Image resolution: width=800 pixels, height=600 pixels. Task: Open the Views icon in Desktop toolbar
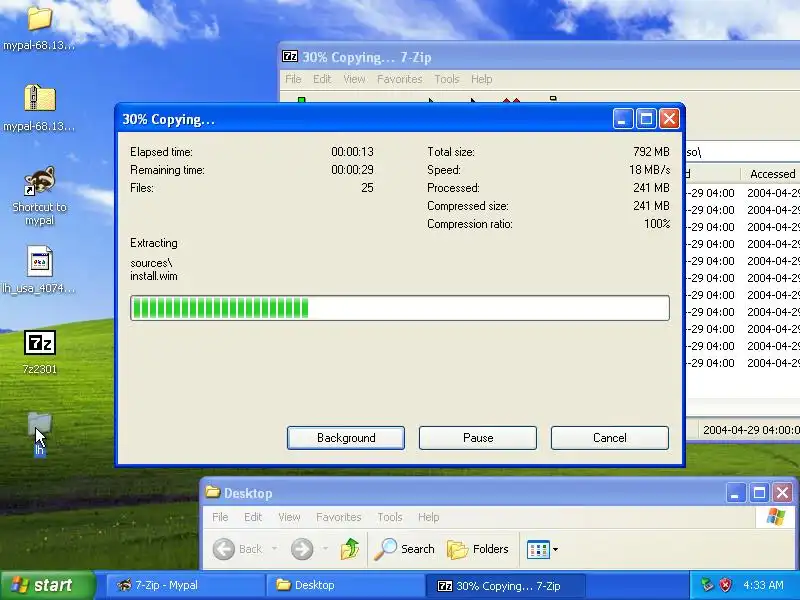[x=538, y=549]
